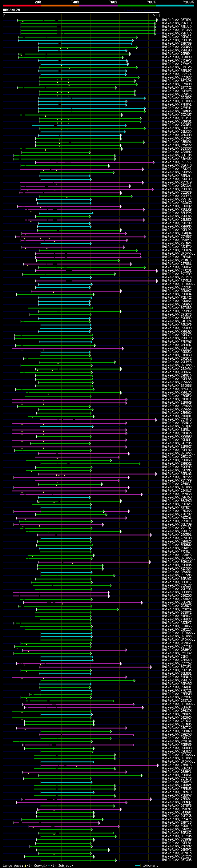Click label UniRef100_B6SSG7
The image size is (197, 868).
pyautogui.click(x=177, y=149)
